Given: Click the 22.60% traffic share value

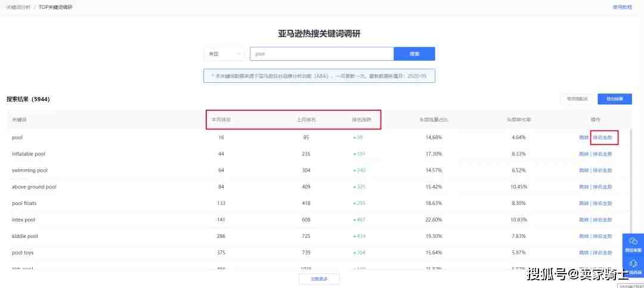Looking at the screenshot, I should pos(434,220).
